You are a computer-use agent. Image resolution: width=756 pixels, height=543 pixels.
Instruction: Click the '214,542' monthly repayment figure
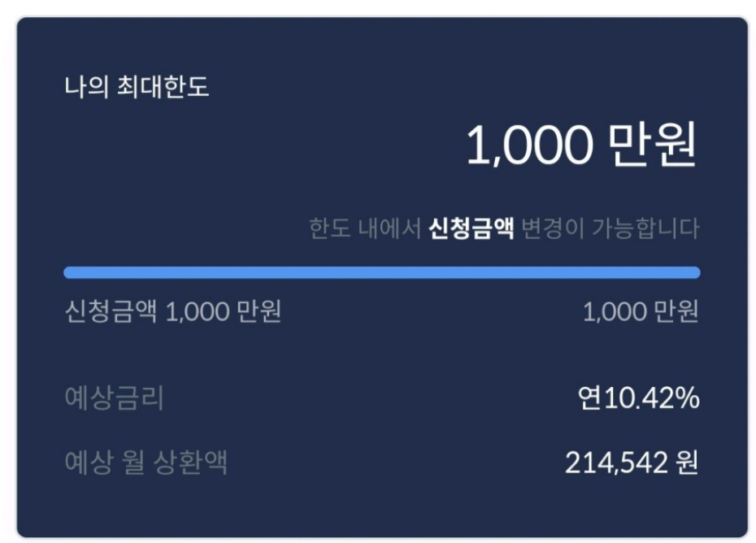tap(616, 463)
